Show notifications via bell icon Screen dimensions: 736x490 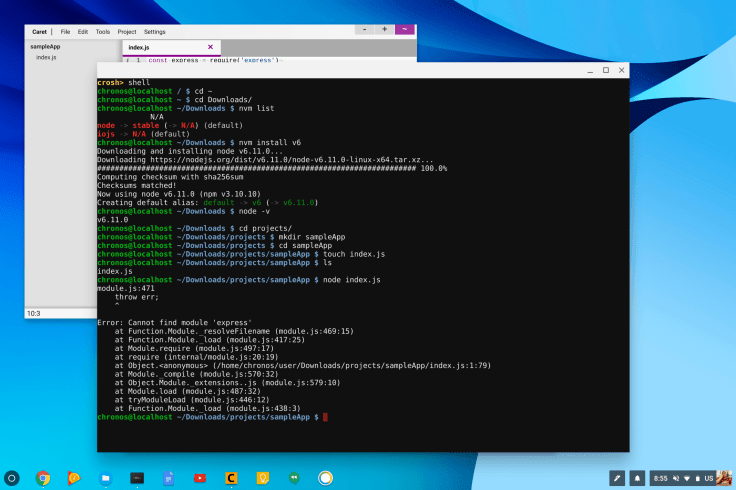pos(637,478)
